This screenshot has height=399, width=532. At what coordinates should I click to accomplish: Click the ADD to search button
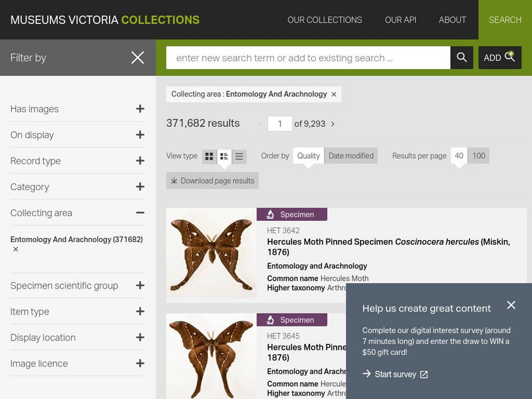pyautogui.click(x=499, y=58)
